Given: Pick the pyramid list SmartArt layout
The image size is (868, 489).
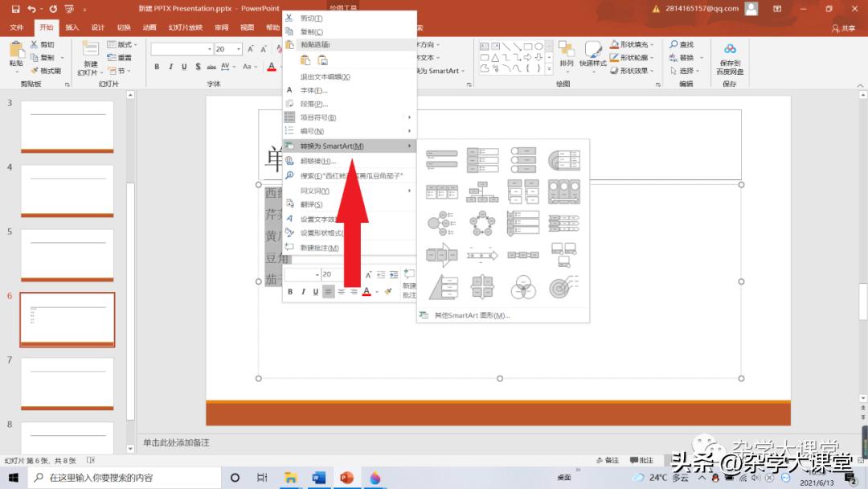Looking at the screenshot, I should (441, 287).
